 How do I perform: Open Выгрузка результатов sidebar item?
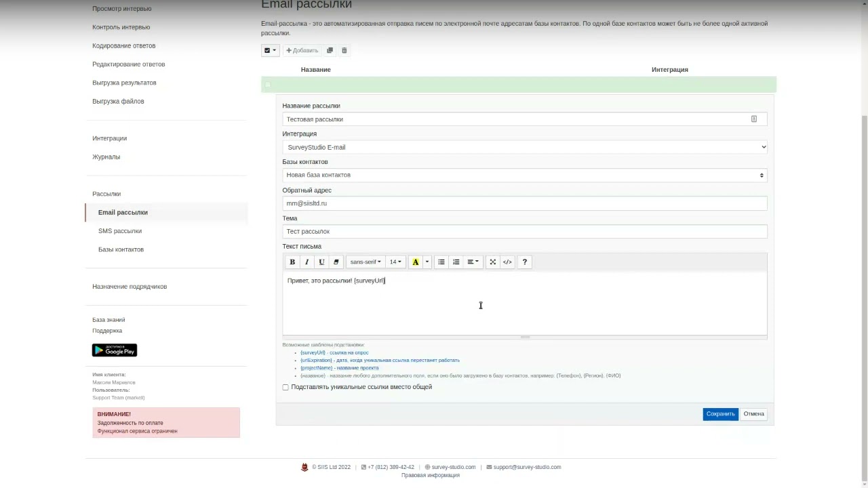pos(124,83)
